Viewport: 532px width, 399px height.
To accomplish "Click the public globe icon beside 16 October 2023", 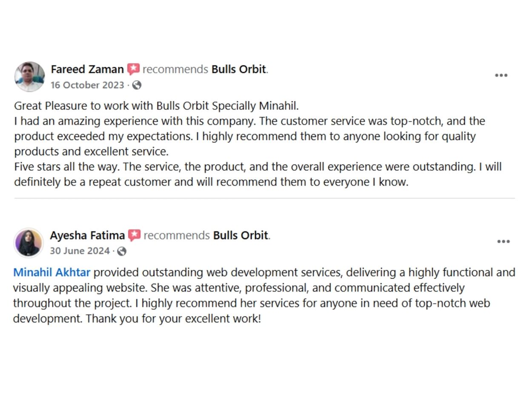I will 137,85.
